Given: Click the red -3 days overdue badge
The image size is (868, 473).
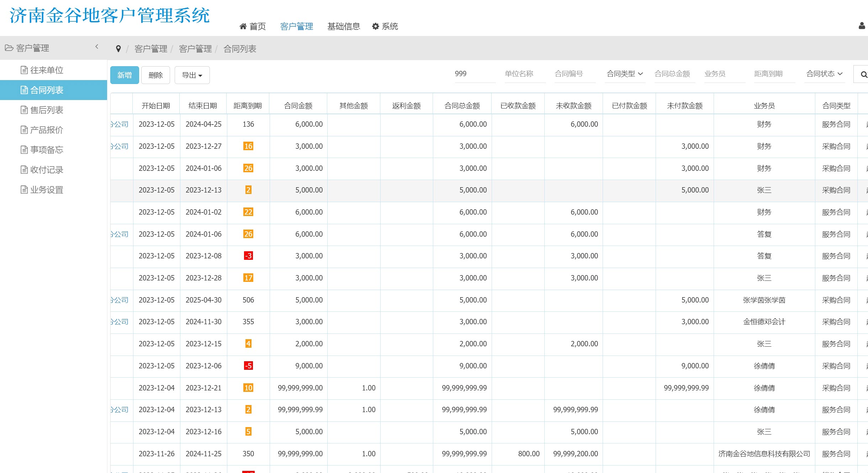Looking at the screenshot, I should point(248,256).
